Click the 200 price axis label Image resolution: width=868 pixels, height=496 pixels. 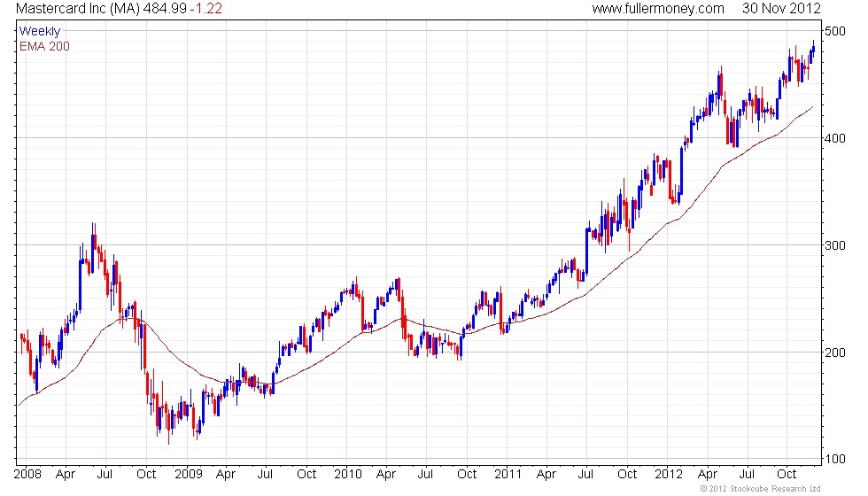point(834,353)
